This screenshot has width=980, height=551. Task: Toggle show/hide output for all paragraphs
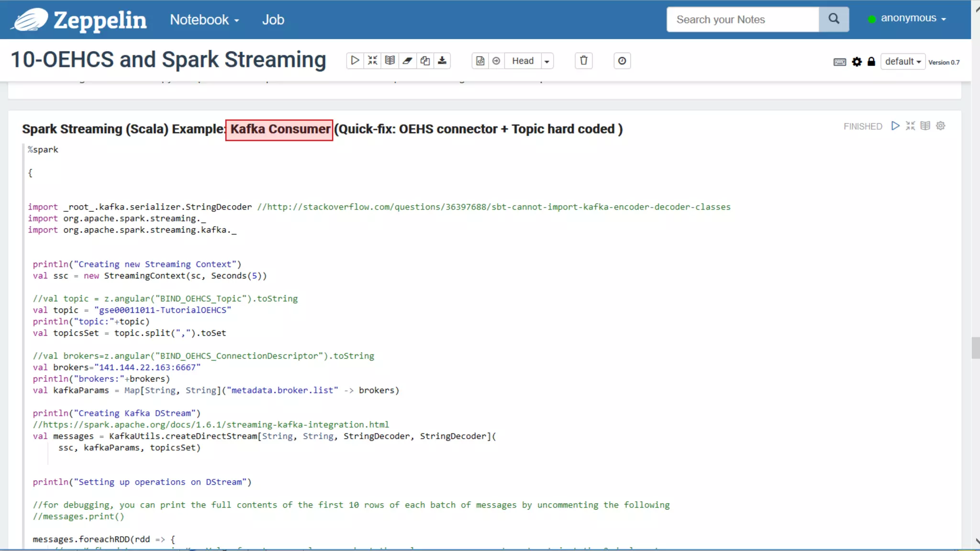click(x=390, y=61)
